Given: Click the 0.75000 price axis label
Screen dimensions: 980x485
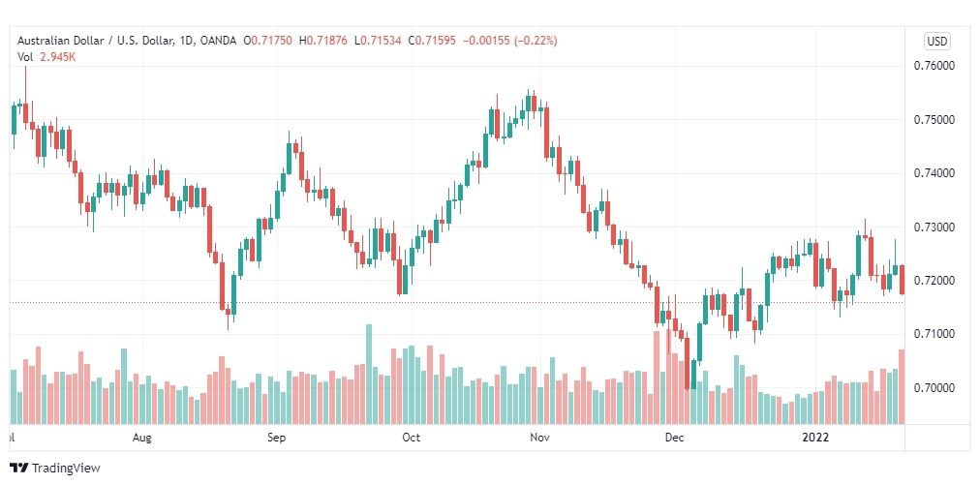Looking at the screenshot, I should (x=936, y=119).
